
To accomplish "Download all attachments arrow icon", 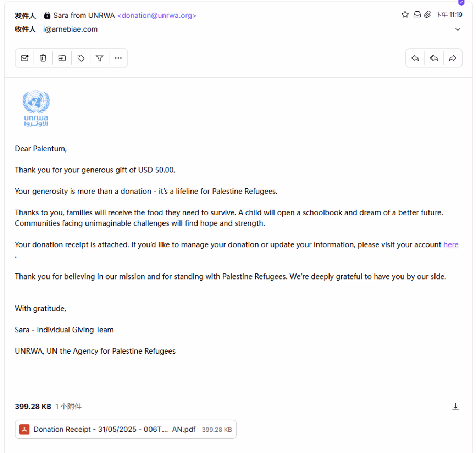I will point(455,406).
